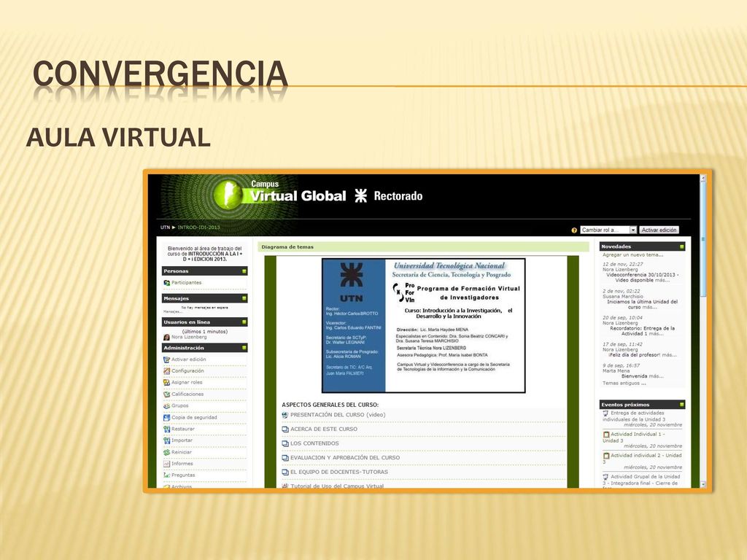The width and height of the screenshot is (747, 560).
Task: Open the 'Mensajes...' link
Action: pos(172,312)
